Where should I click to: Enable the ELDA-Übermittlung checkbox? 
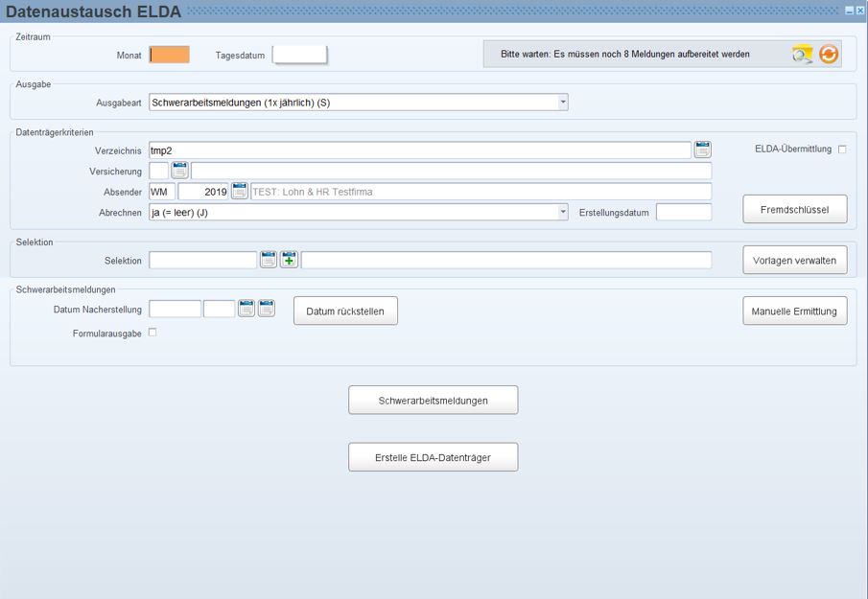842,150
